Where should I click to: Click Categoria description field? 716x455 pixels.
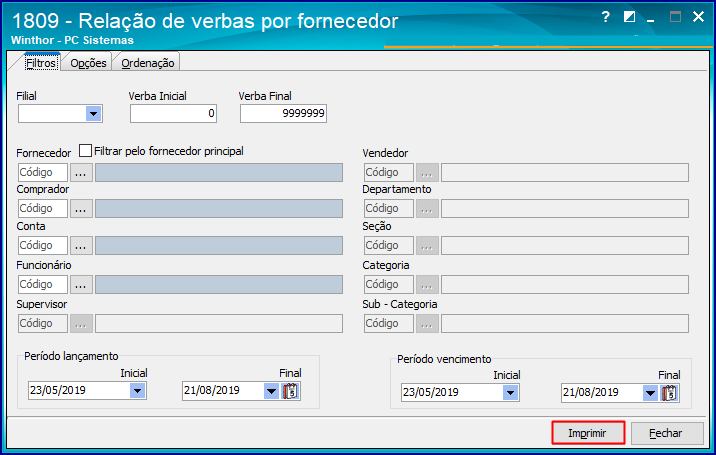565,285
